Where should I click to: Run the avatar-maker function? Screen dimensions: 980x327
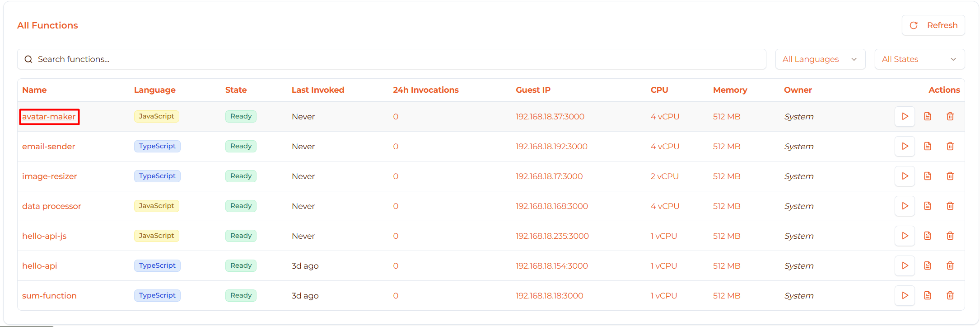click(905, 116)
